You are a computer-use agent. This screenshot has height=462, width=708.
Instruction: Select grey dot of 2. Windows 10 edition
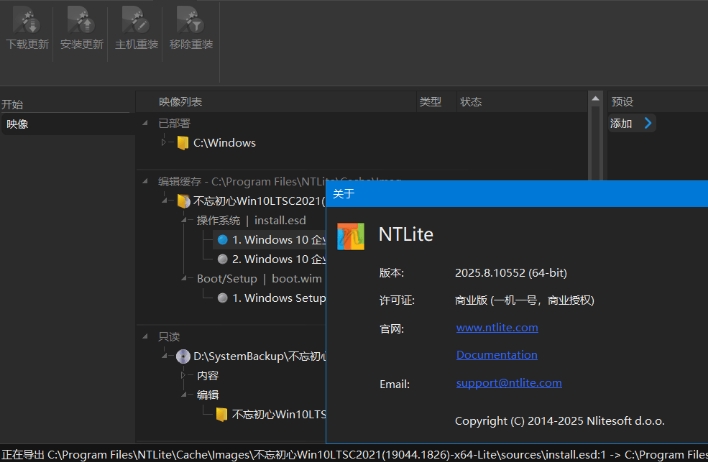click(x=222, y=259)
